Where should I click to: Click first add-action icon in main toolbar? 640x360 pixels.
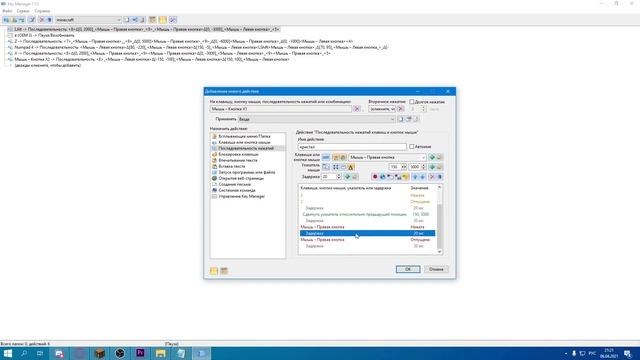(6, 20)
